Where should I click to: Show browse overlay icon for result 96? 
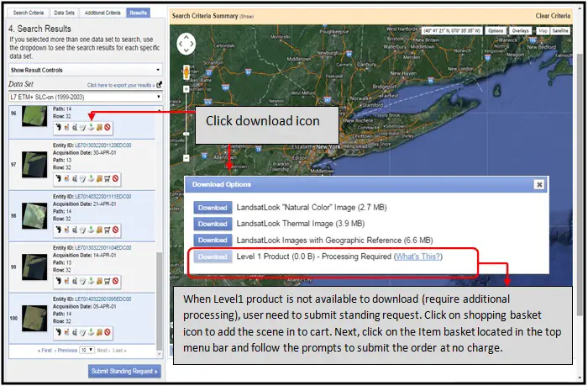click(x=66, y=127)
